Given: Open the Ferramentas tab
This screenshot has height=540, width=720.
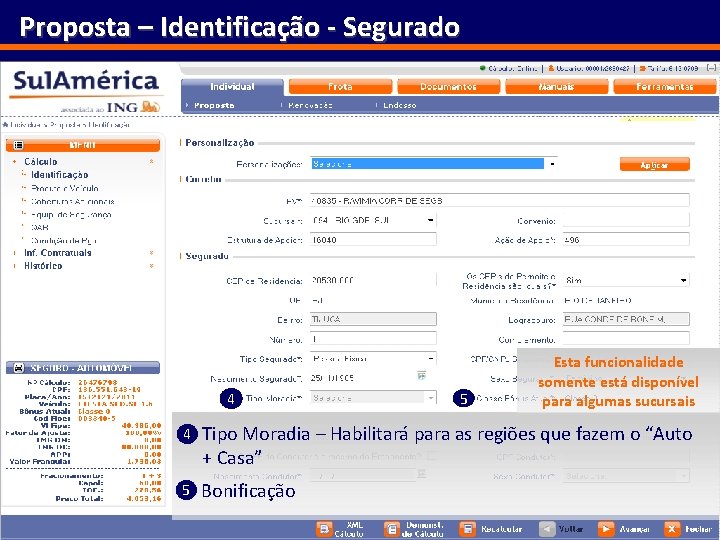Looking at the screenshot, I should point(664,86).
